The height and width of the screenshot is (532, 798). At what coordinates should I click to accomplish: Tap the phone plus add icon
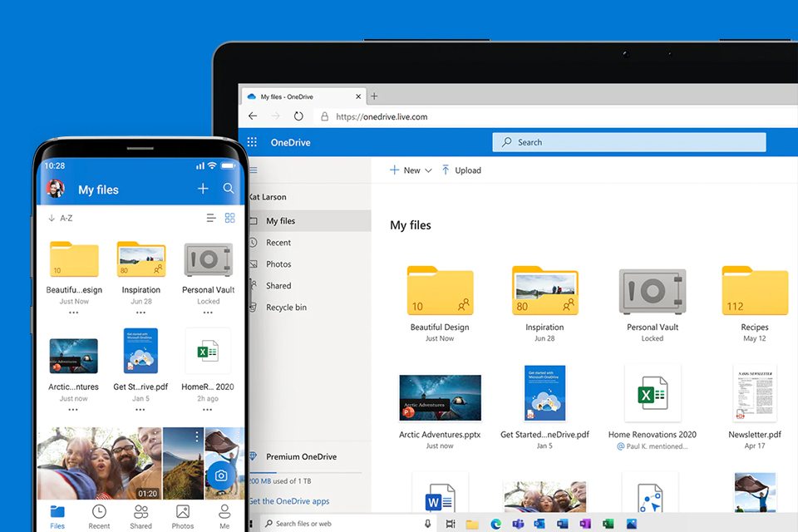203,189
